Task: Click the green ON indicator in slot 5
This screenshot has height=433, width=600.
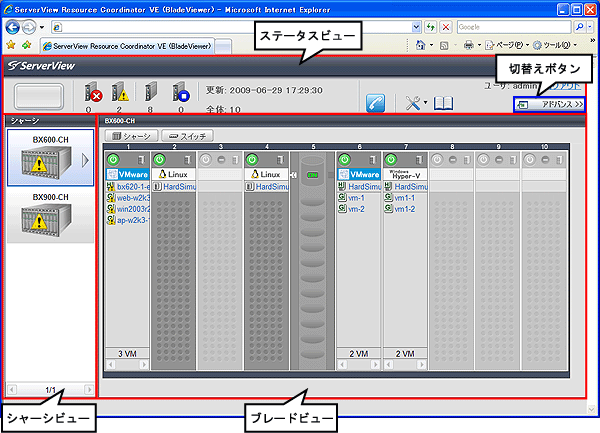Action: pyautogui.click(x=313, y=175)
